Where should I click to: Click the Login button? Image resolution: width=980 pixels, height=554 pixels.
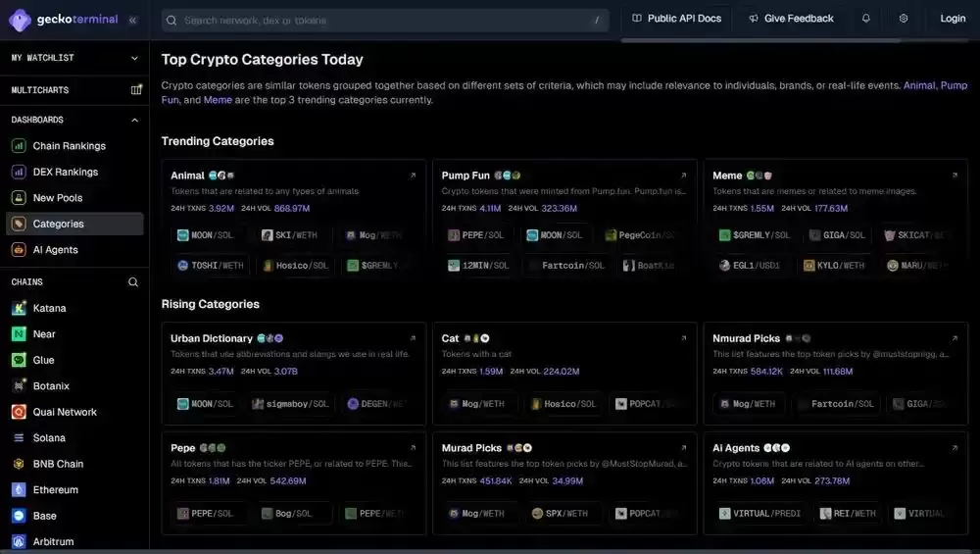953,19
